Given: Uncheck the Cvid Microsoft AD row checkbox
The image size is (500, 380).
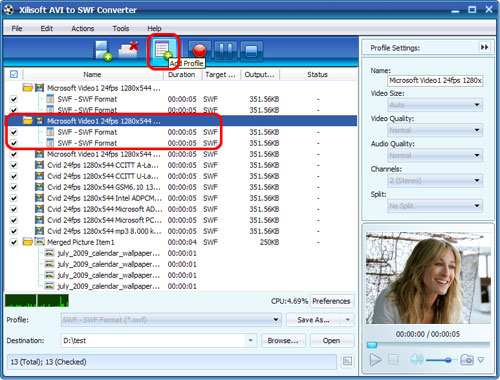Looking at the screenshot, I should 14,209.
